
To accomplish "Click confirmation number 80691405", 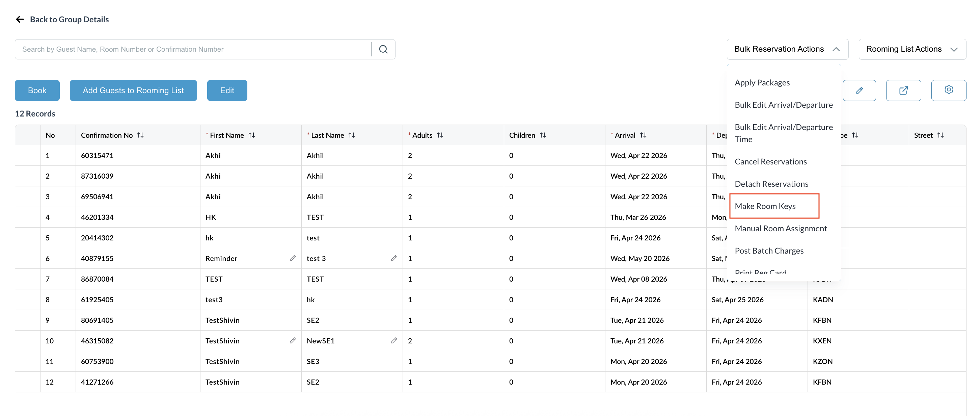I will pyautogui.click(x=97, y=320).
